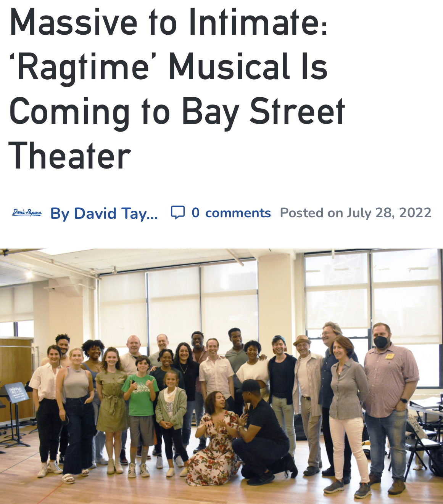Click the woman in the olive green dress

[112, 410]
